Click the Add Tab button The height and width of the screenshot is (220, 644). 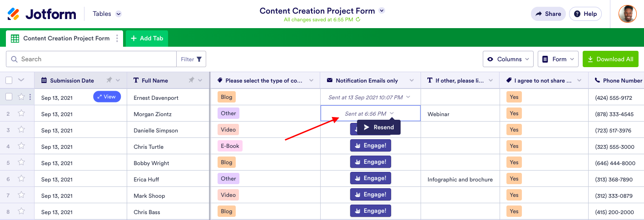pyautogui.click(x=147, y=39)
